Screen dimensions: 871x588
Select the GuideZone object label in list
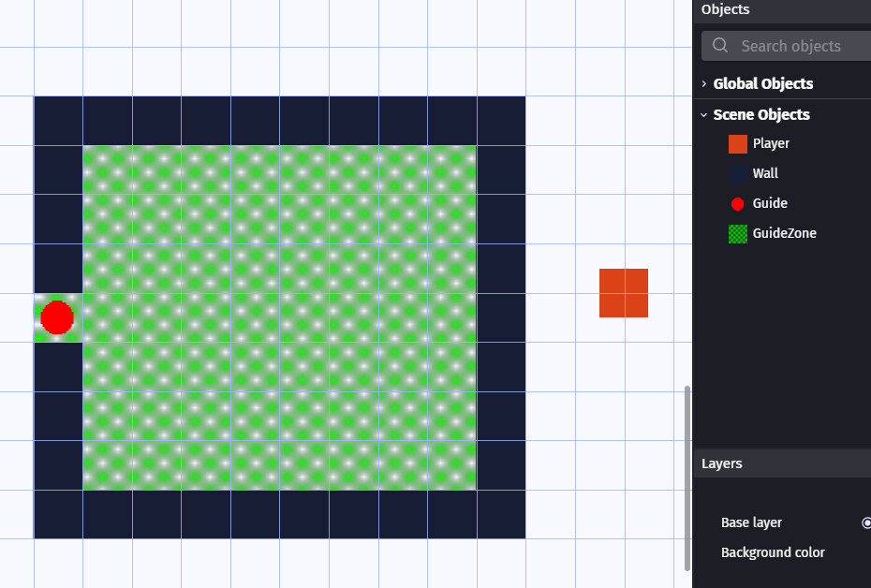pyautogui.click(x=784, y=233)
